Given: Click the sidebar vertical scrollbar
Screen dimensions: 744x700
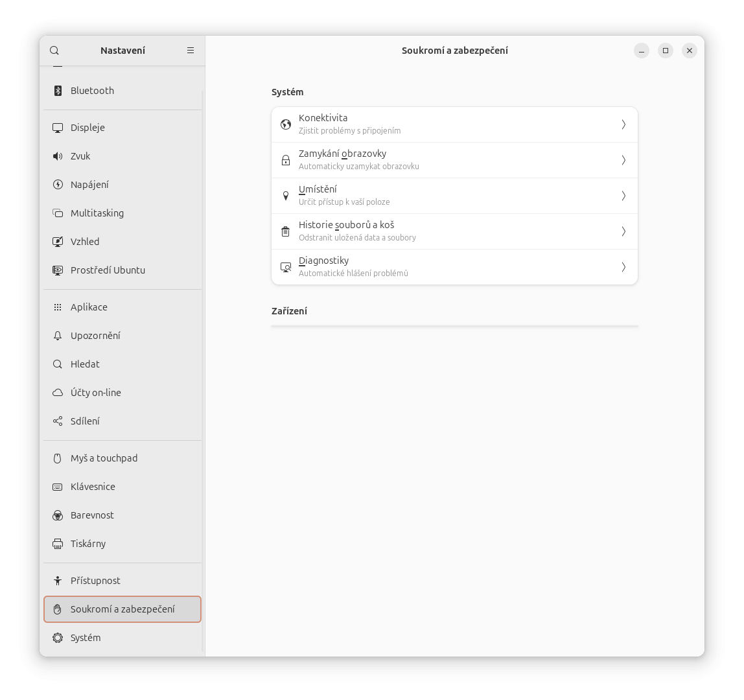Looking at the screenshot, I should (x=203, y=370).
